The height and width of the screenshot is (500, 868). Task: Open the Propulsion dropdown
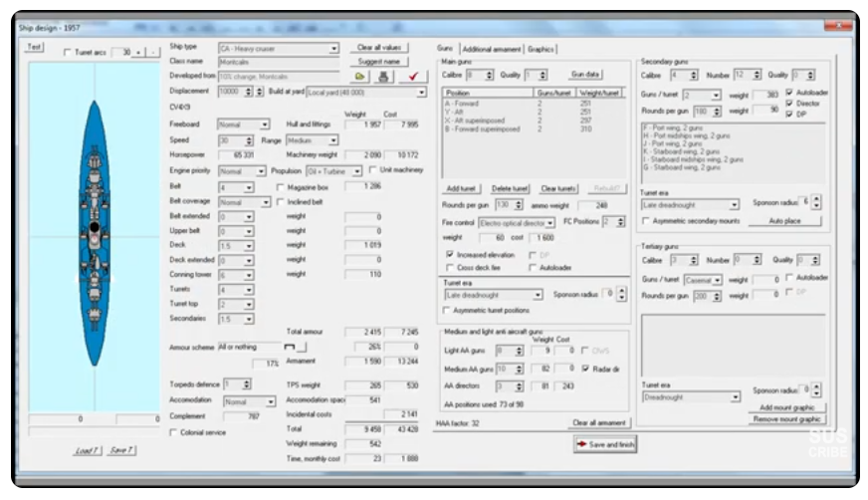click(357, 171)
